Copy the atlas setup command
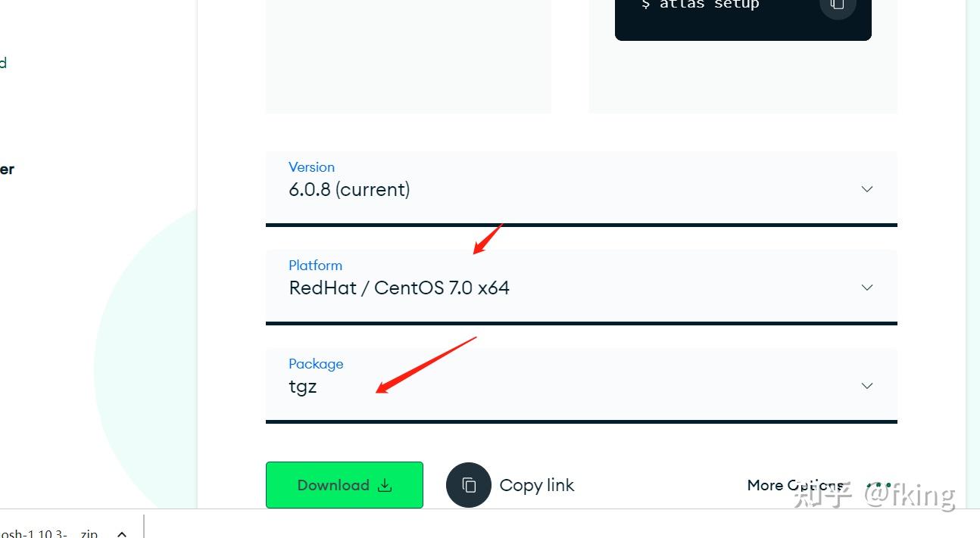Viewport: 980px width, 538px height. pos(837,6)
